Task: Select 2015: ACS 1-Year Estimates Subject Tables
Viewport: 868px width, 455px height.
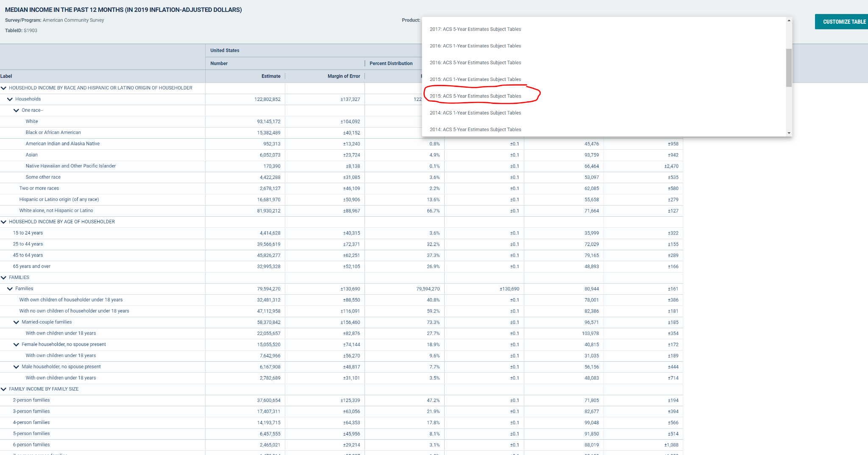Action: pyautogui.click(x=475, y=79)
